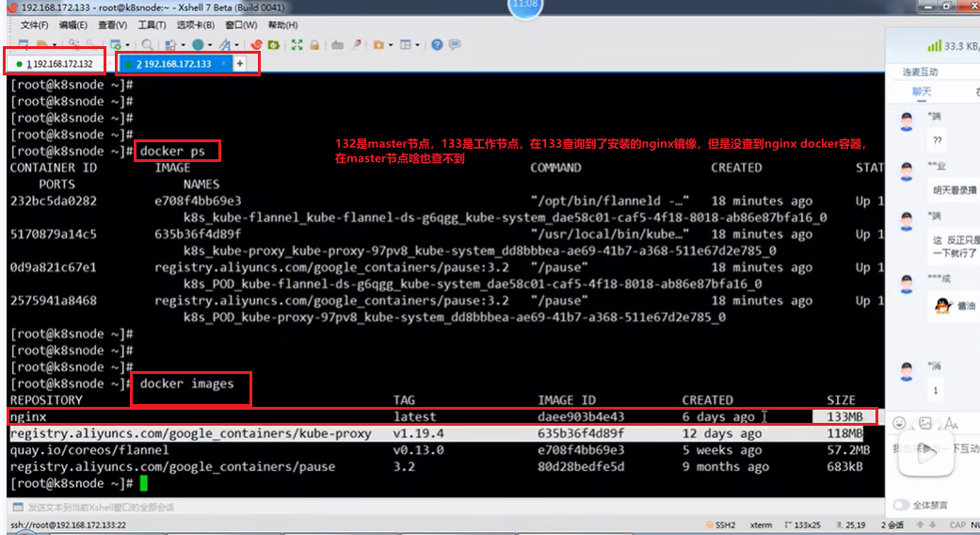Expand the Session Manager folder dropdown arrow

point(391,45)
